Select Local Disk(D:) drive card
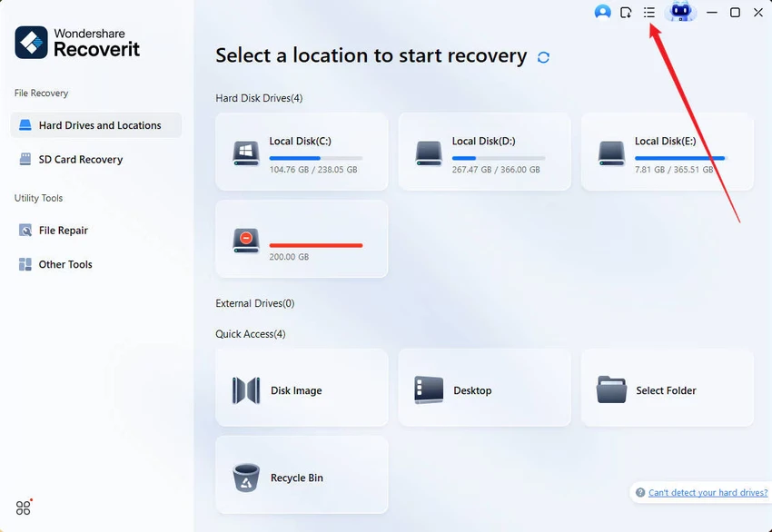Viewport: 772px width, 532px height. pyautogui.click(x=484, y=152)
